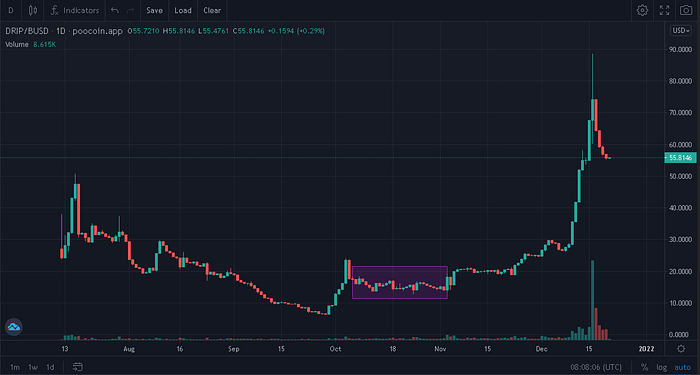Clear the chart drawings
Screen dimensions: 700x375
(212, 10)
